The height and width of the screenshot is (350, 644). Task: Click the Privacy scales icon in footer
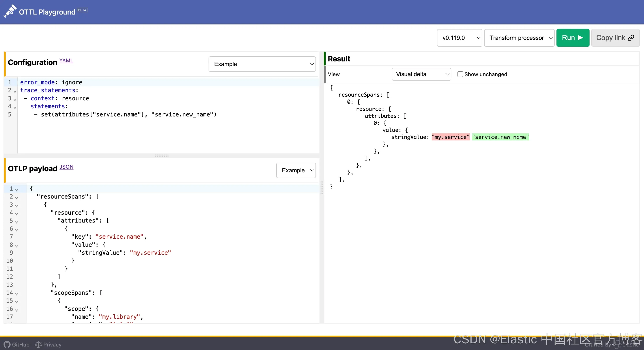pyautogui.click(x=38, y=344)
